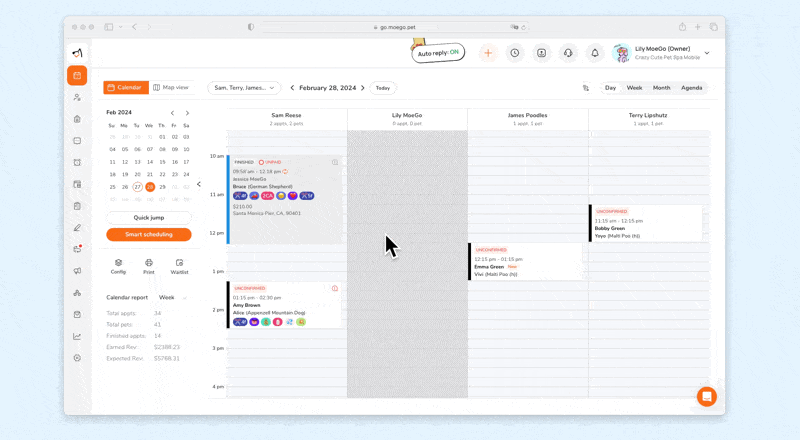The width and height of the screenshot is (800, 440).
Task: Click the alert icon on Amy Brown appointment
Action: (335, 288)
